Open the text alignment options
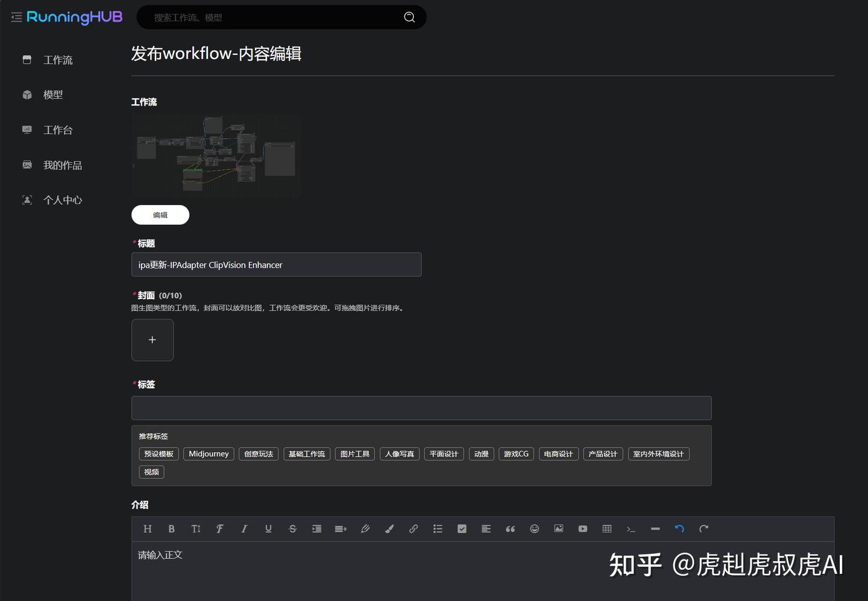 click(486, 529)
